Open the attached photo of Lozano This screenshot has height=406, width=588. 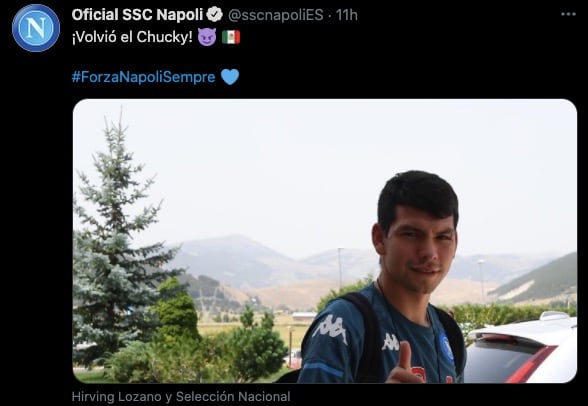pos(325,241)
